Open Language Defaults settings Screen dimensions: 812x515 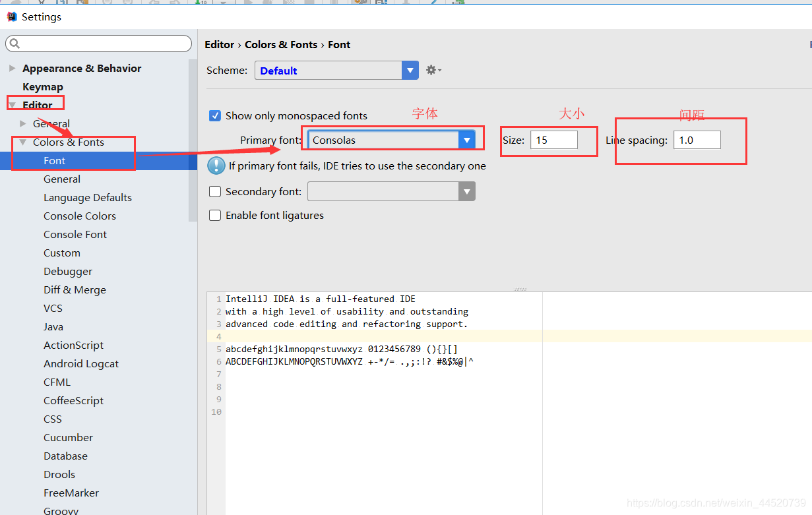(x=88, y=197)
